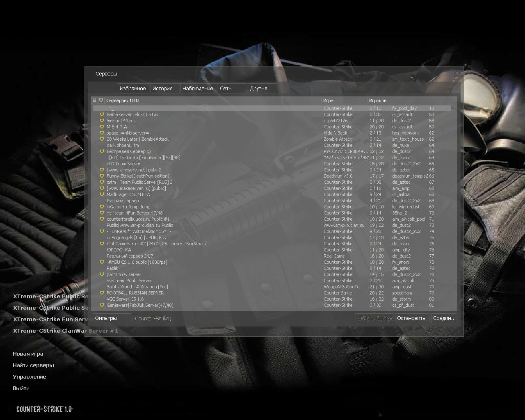This screenshot has width=525, height=420.
Task: Sort servers by the password lock column icon
Action: [94, 100]
